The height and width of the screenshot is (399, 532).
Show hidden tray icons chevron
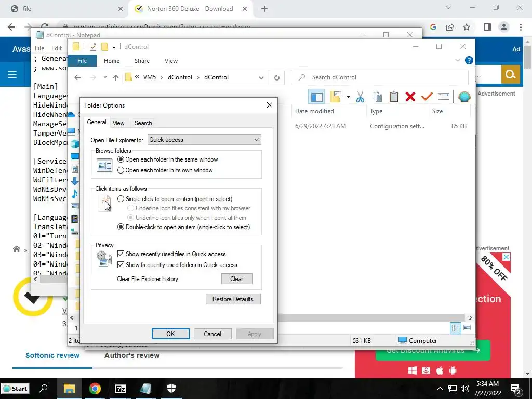(x=440, y=389)
